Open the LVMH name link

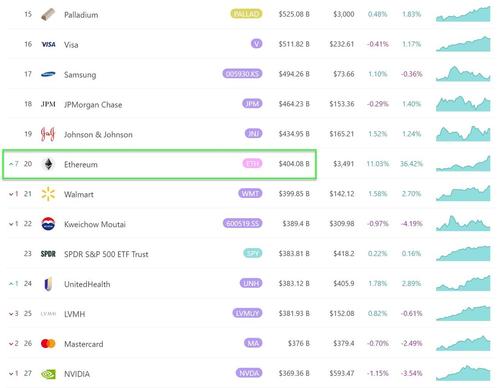pyautogui.click(x=74, y=314)
